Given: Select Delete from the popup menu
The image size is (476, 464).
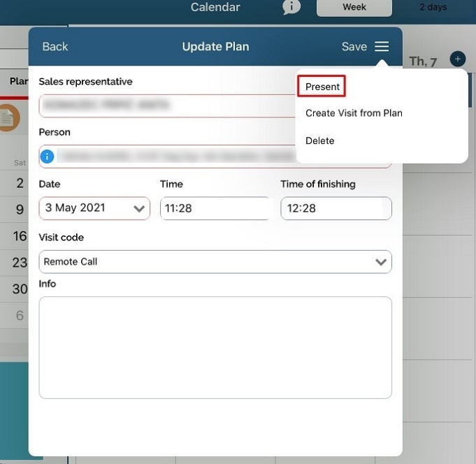Looking at the screenshot, I should pos(320,140).
